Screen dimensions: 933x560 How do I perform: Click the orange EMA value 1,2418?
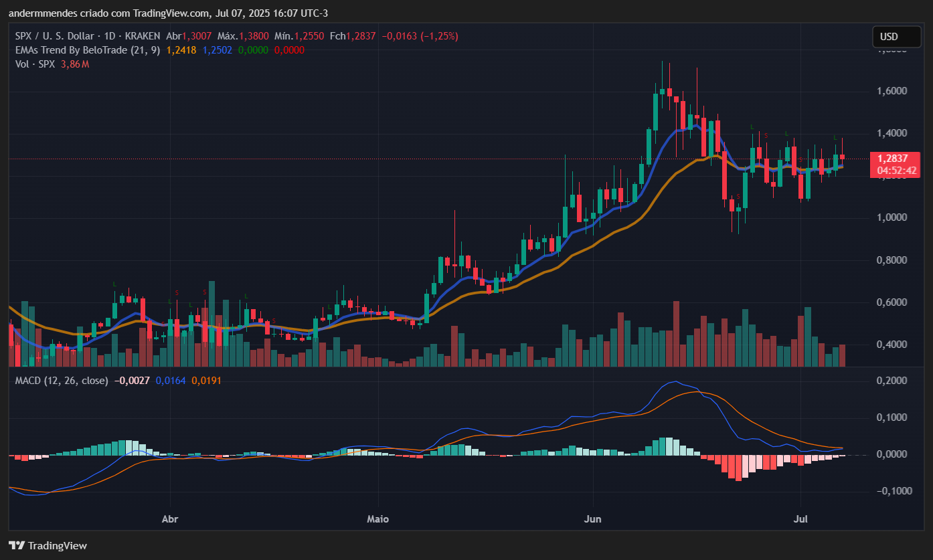tap(181, 50)
